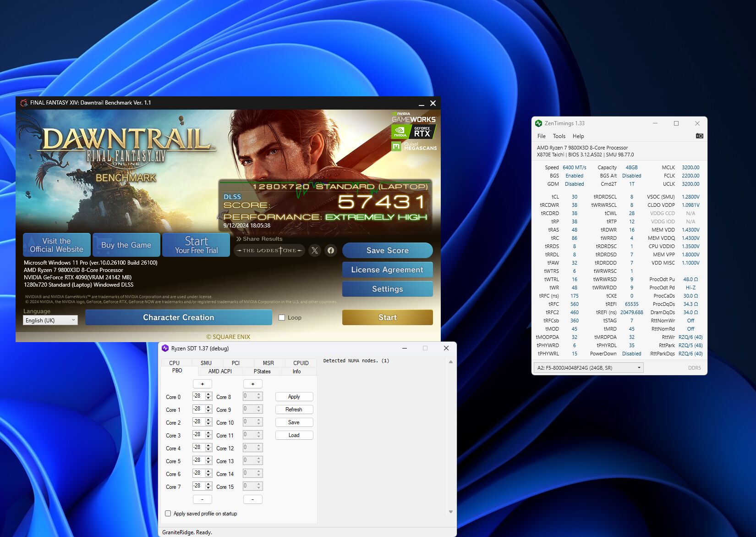Viewport: 756px width, 537px height.
Task: Click the Core 6 offset value field
Action: click(x=199, y=473)
